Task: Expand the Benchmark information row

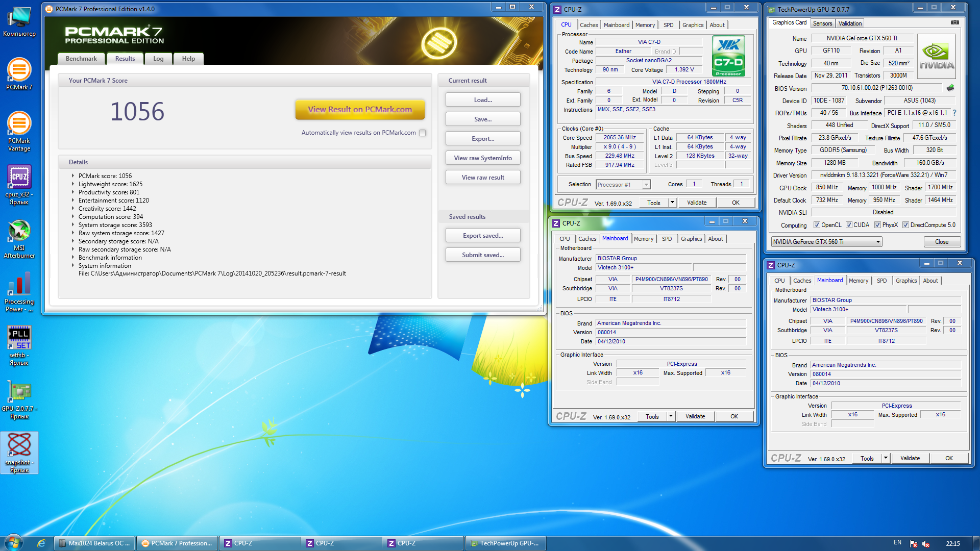Action: click(x=73, y=258)
